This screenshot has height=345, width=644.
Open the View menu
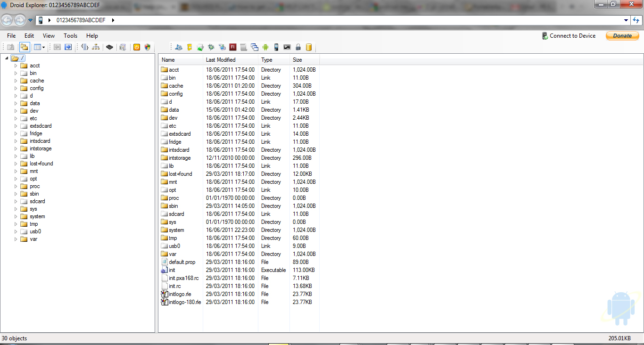(49, 36)
